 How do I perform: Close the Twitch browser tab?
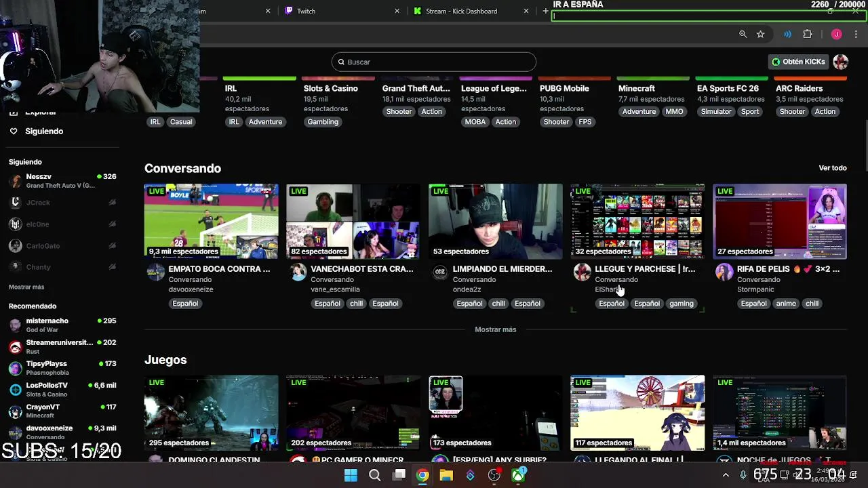(397, 11)
